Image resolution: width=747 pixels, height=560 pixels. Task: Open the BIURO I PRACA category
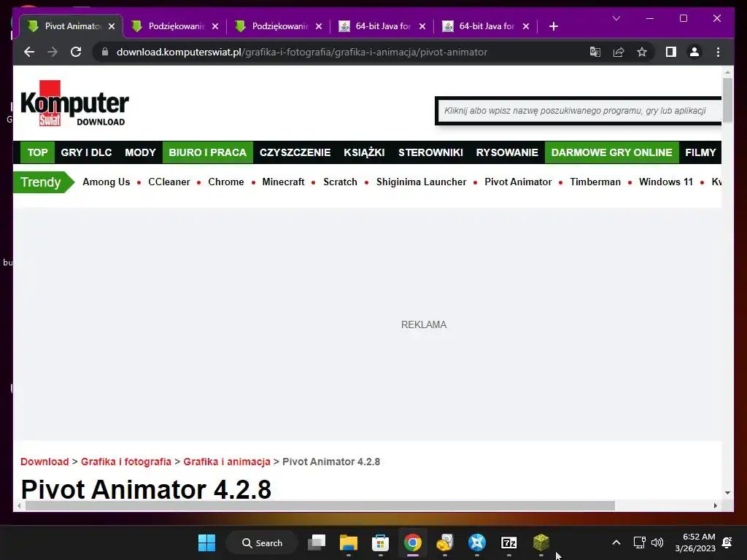pyautogui.click(x=208, y=152)
